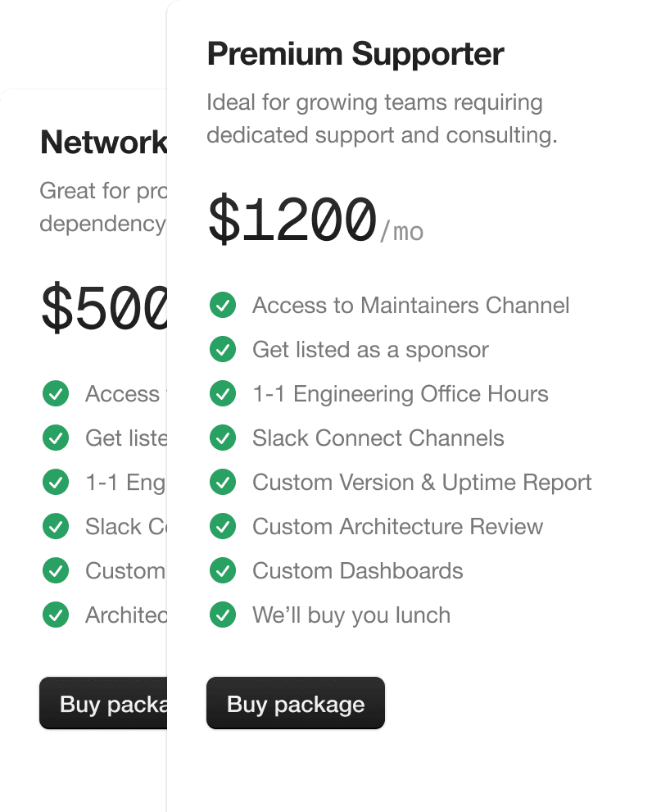Click the Slack Connect Channels feature label
This screenshot has height=812, width=652.
(x=378, y=438)
